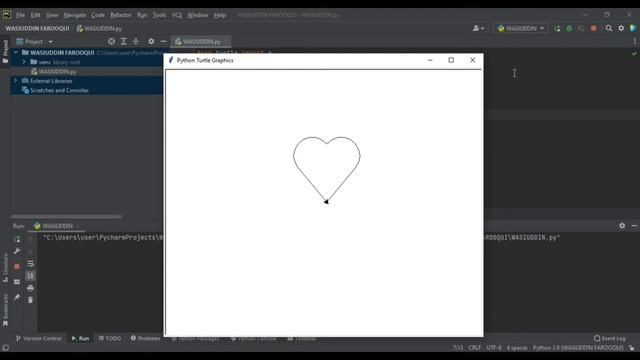Image resolution: width=640 pixels, height=360 pixels.
Task: Click the rerun icon in Run panel
Action: [17, 239]
